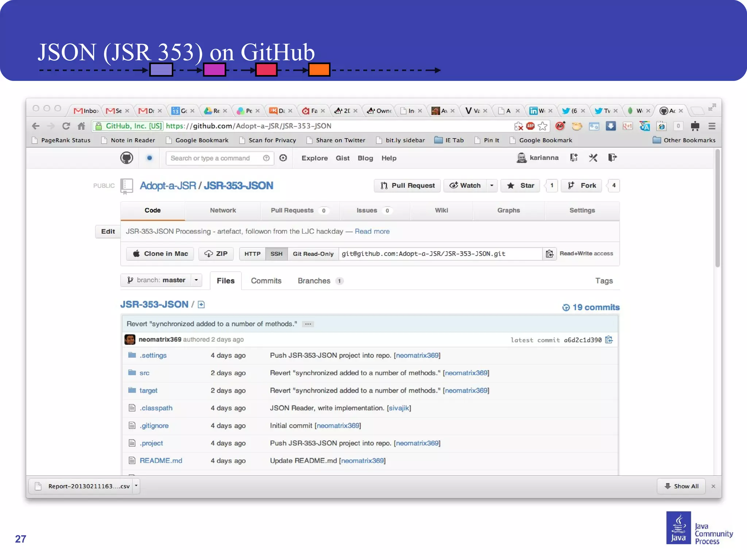Open the Watch dropdown arrow
Screen dimensions: 747x560
tap(492, 186)
